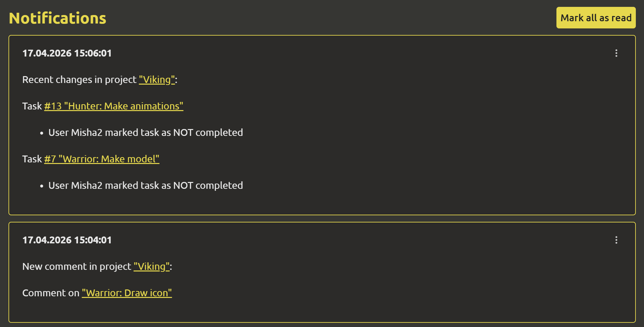The width and height of the screenshot is (644, 327).
Task: Click Misha2's status update under the Hunter task
Action: tap(145, 133)
